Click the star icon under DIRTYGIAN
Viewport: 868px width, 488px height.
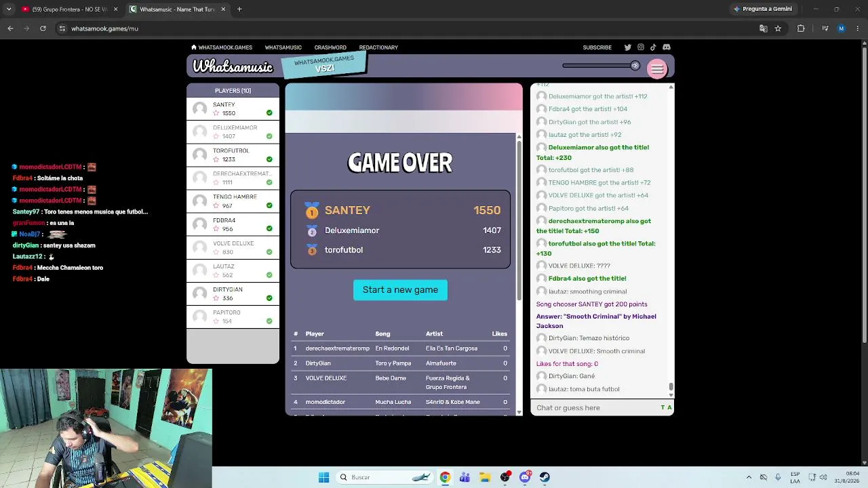point(216,298)
